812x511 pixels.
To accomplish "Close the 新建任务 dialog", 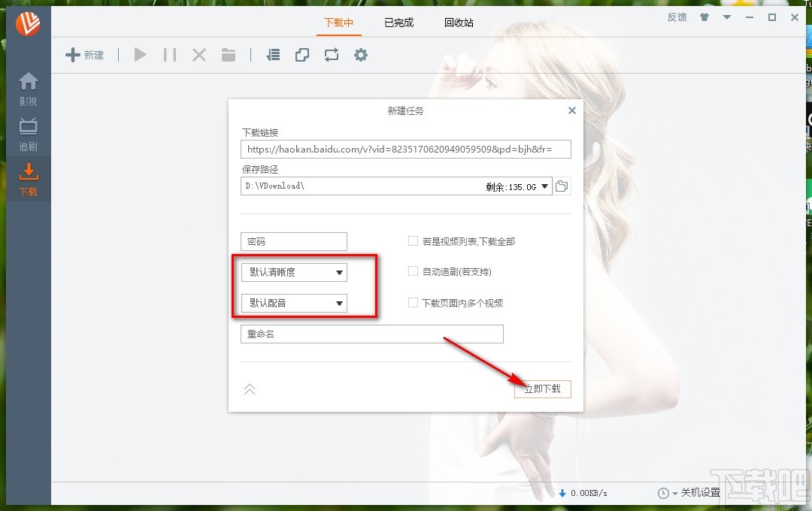I will (x=571, y=110).
